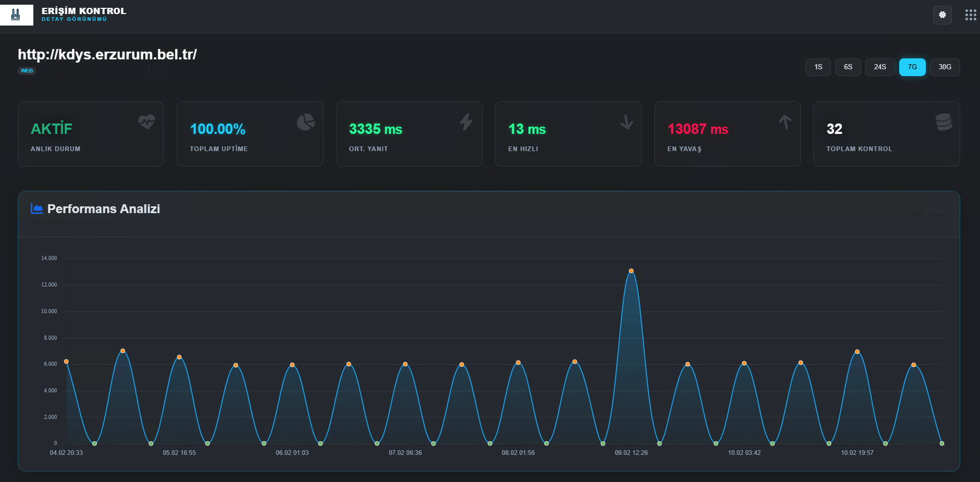
Task: Choose the 24S time range
Action: [879, 67]
